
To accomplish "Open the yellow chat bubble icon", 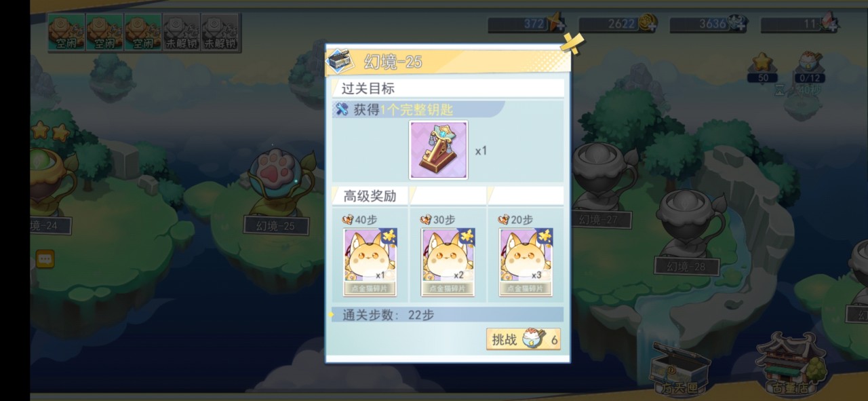I will click(x=45, y=259).
